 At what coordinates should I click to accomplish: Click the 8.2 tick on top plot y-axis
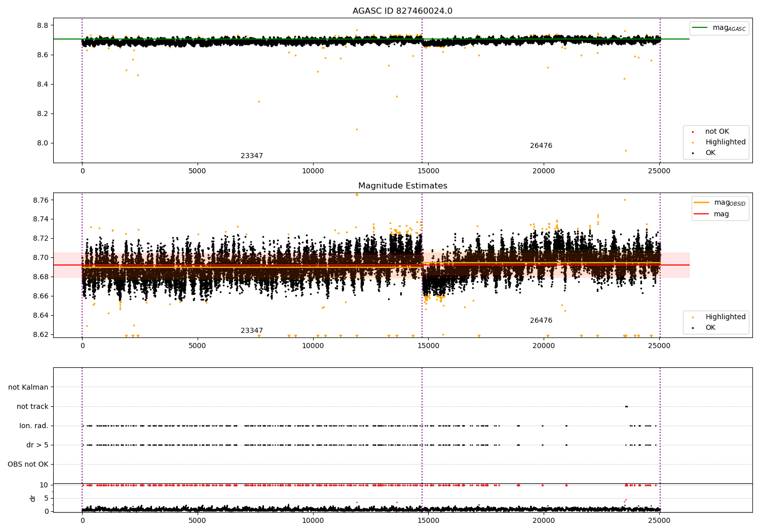pos(43,113)
